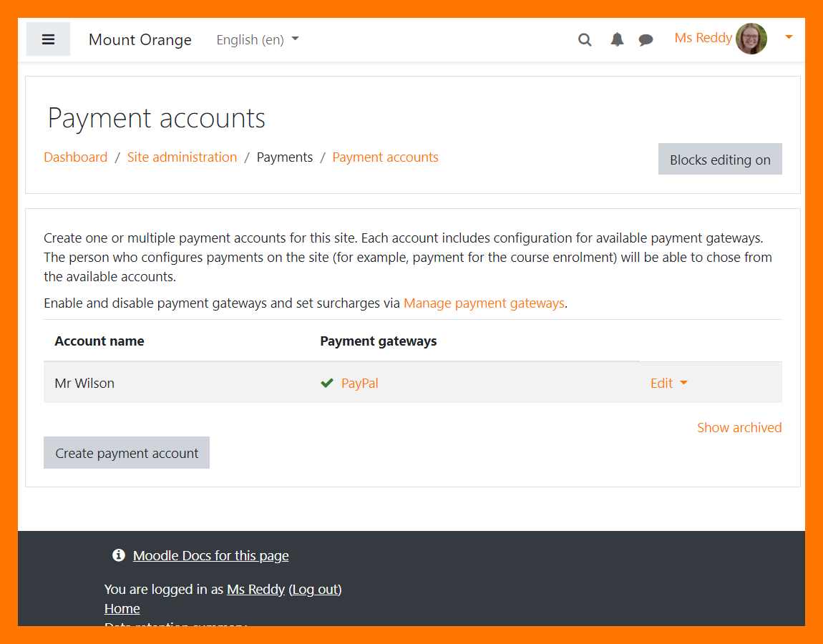Click the Log out link in footer
The height and width of the screenshot is (644, 823).
click(x=315, y=590)
